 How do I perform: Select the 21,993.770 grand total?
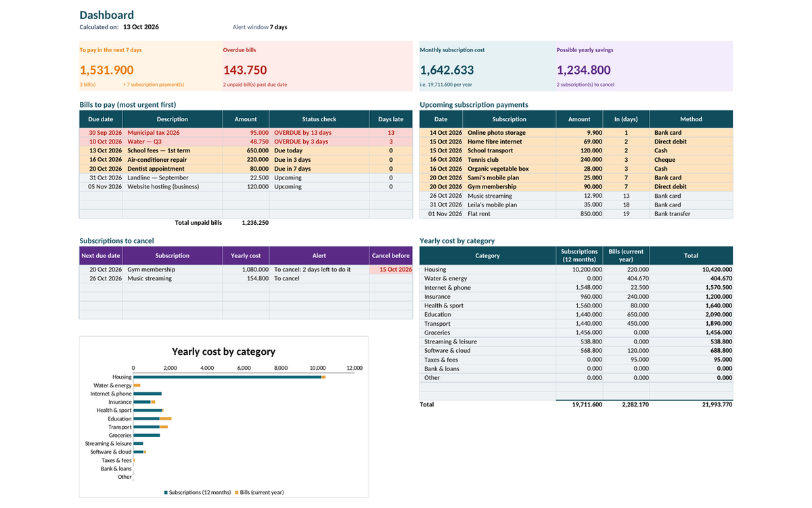pos(717,404)
